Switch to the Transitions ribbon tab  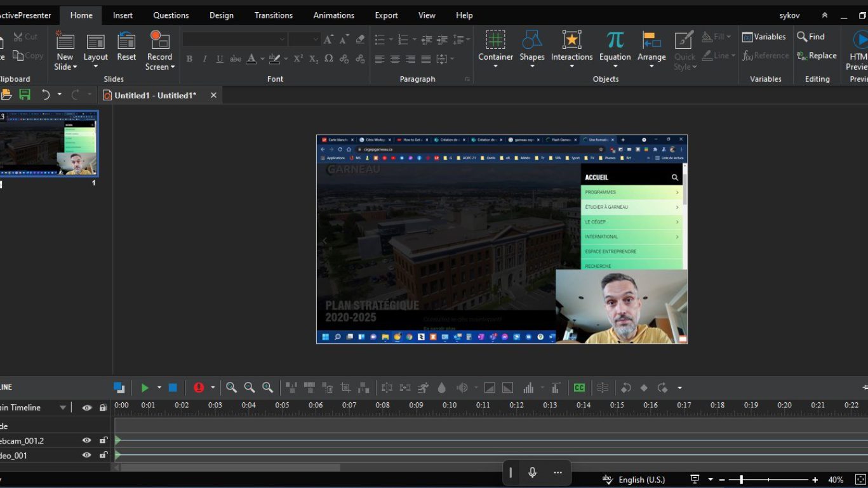pyautogui.click(x=273, y=15)
